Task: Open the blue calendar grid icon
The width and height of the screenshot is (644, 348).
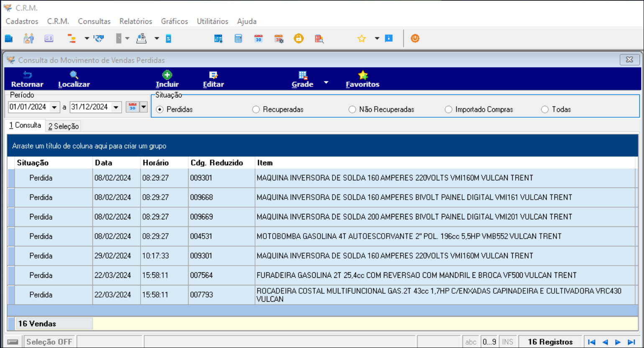Action: click(x=218, y=39)
